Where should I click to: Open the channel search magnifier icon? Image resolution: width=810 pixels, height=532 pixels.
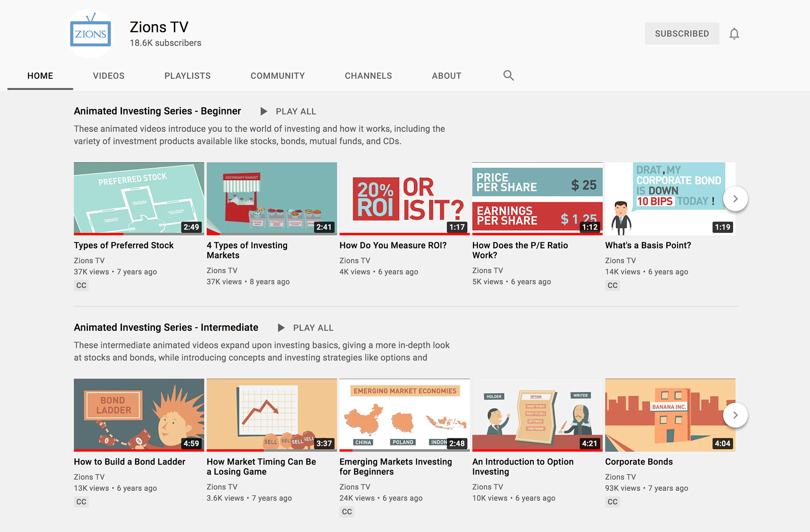pos(508,75)
